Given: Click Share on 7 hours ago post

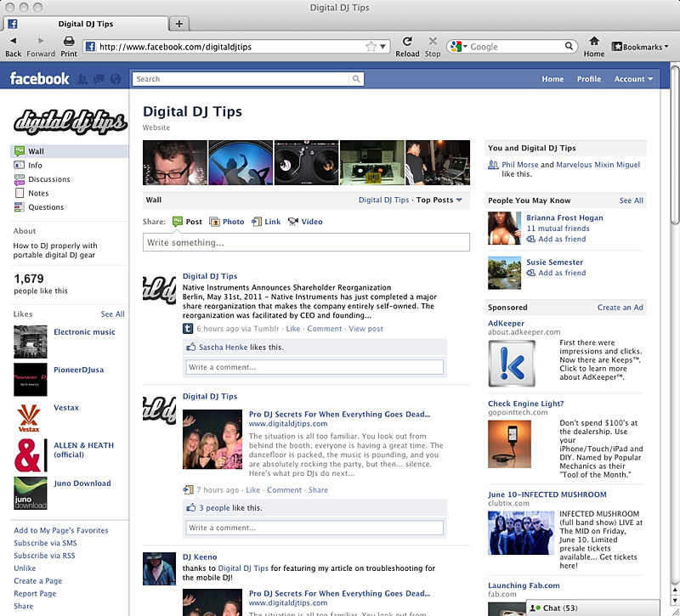Looking at the screenshot, I should tap(318, 490).
